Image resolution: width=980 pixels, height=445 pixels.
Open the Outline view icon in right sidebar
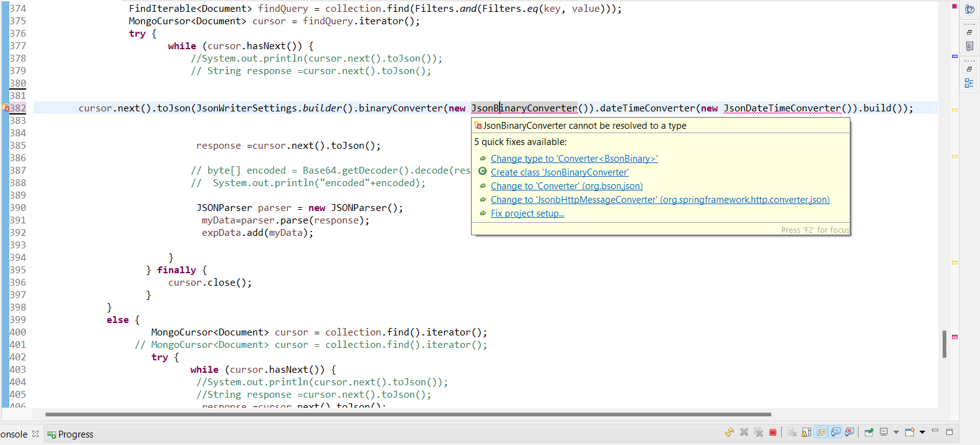click(969, 83)
